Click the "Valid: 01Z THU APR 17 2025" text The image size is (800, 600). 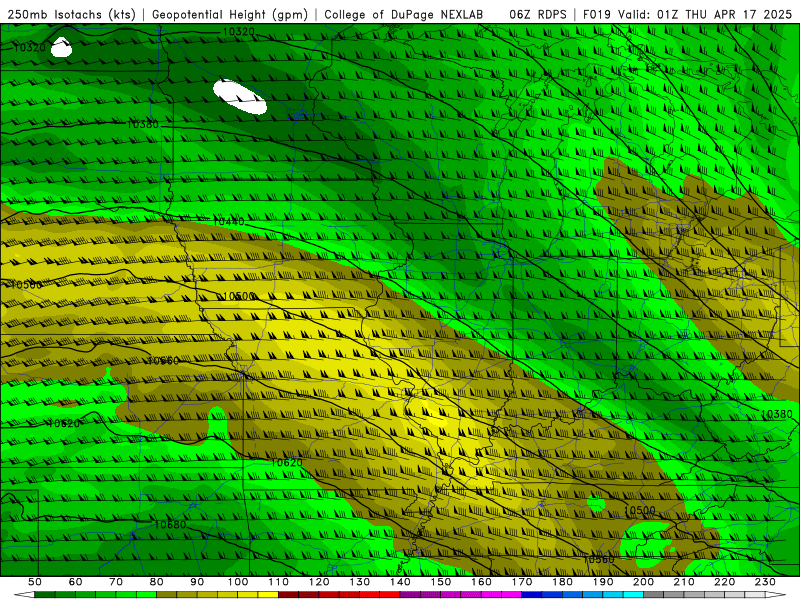pyautogui.click(x=705, y=14)
